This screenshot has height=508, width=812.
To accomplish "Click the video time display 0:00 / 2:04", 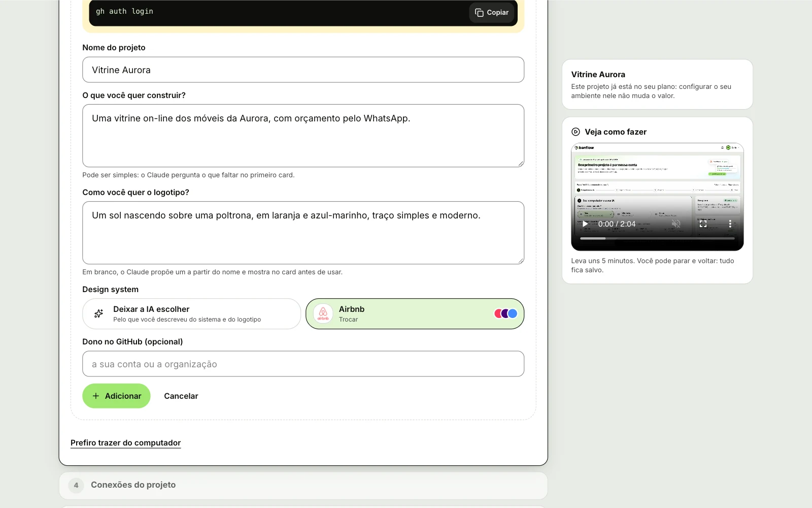I will pyautogui.click(x=617, y=224).
